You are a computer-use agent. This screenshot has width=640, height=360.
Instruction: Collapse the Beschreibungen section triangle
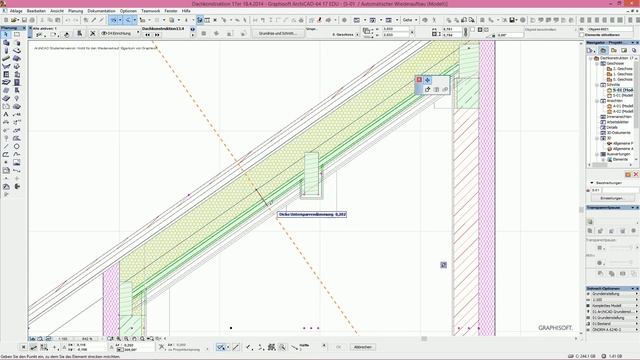[x=591, y=183]
